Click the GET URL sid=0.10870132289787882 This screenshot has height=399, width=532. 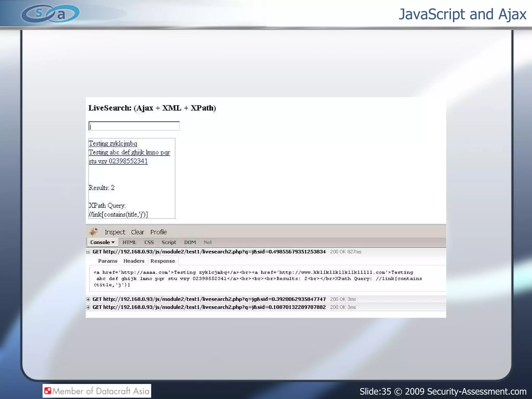click(209, 307)
